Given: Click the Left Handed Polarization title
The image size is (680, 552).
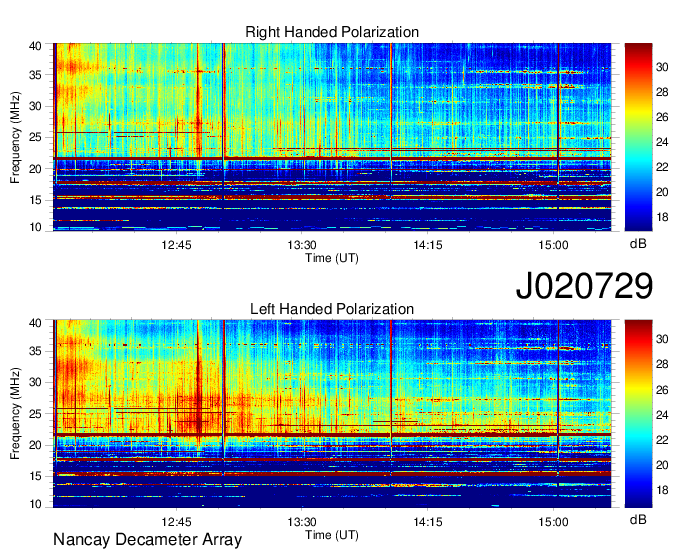Looking at the screenshot, I should point(332,309).
